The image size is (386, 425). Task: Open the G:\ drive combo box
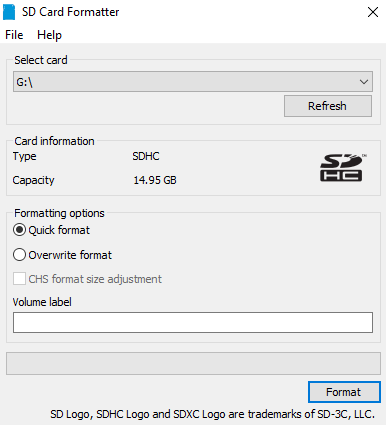pyautogui.click(x=193, y=81)
